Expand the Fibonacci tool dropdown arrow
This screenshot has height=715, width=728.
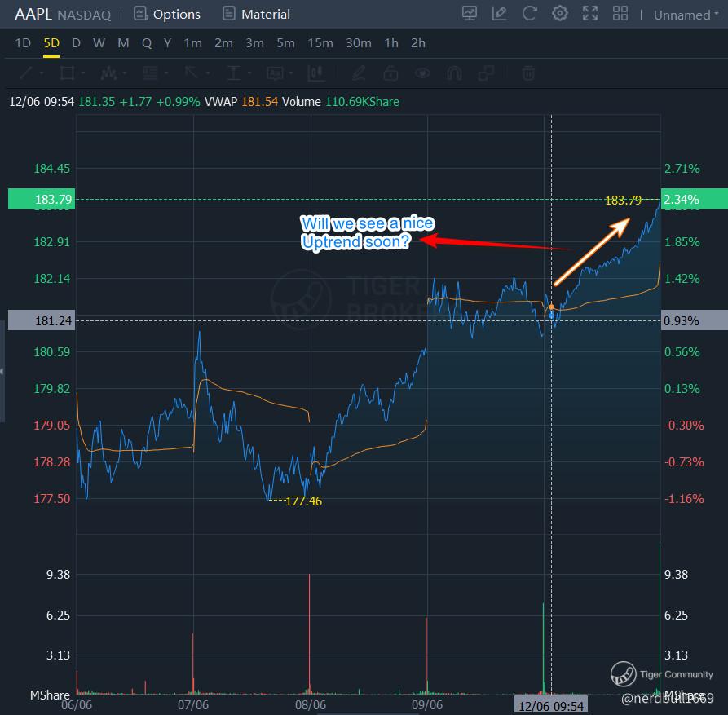click(165, 73)
